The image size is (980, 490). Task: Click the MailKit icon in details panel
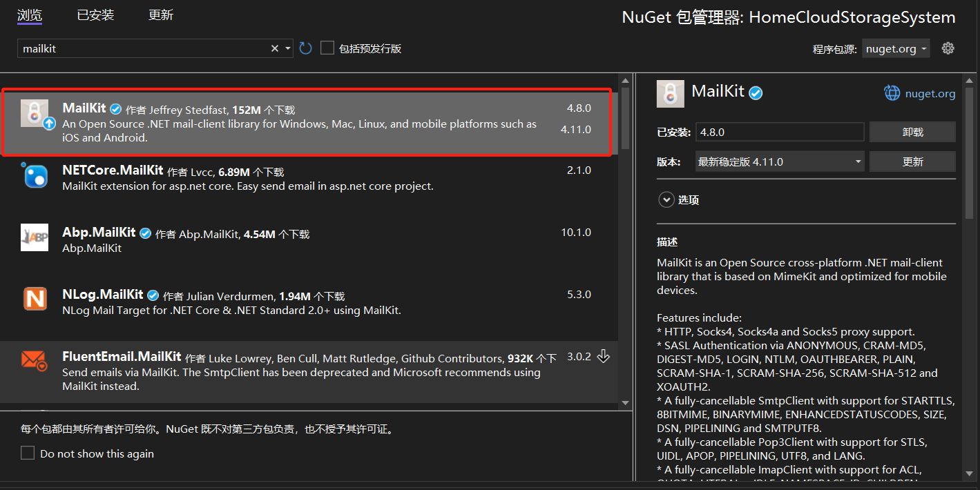[x=671, y=93]
